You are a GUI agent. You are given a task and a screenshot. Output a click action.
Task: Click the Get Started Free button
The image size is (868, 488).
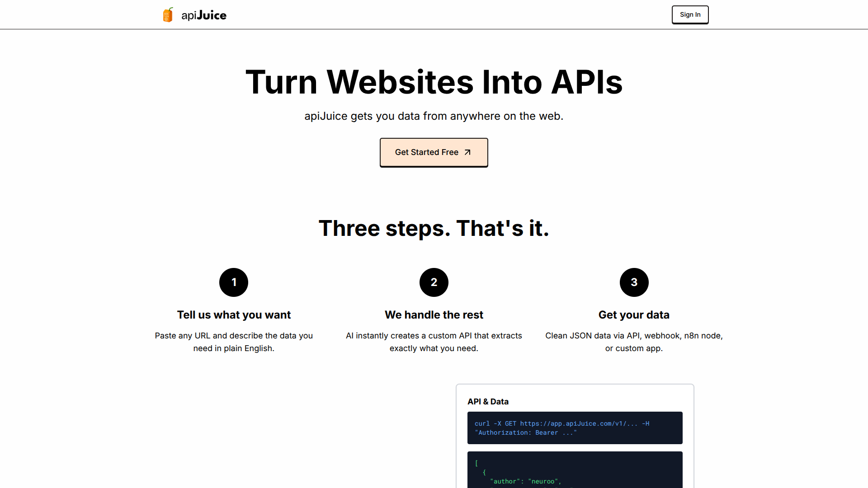(433, 152)
